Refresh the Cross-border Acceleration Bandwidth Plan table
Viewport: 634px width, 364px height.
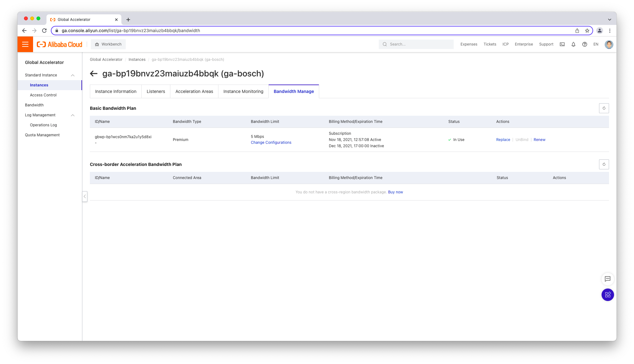[604, 164]
